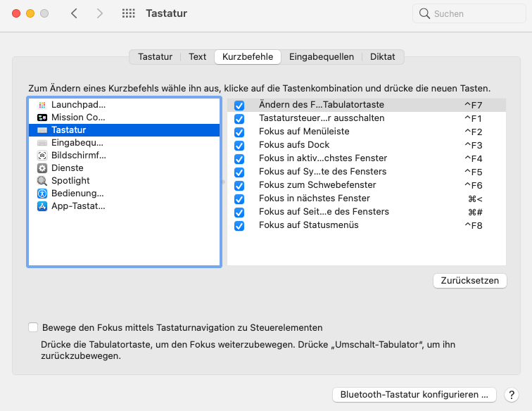Select the Spotlight magnifier icon
The width and height of the screenshot is (532, 411).
(42, 181)
